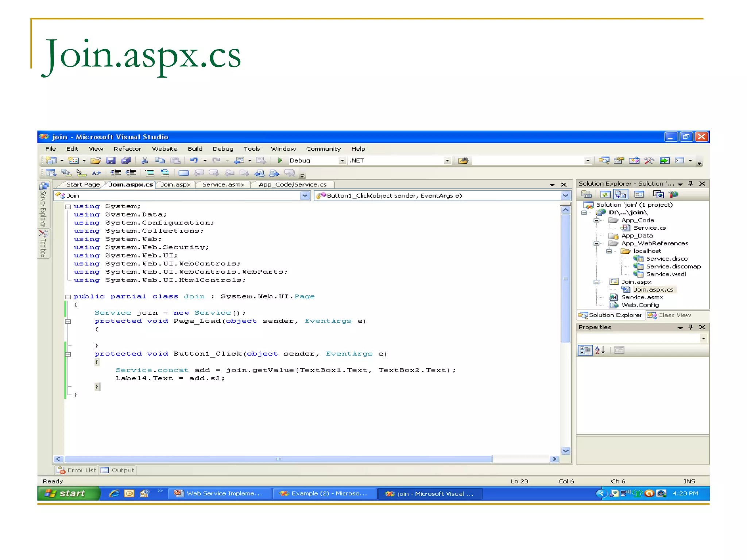Collapse the App_WebReferences tree node
747x560 pixels.
click(596, 244)
